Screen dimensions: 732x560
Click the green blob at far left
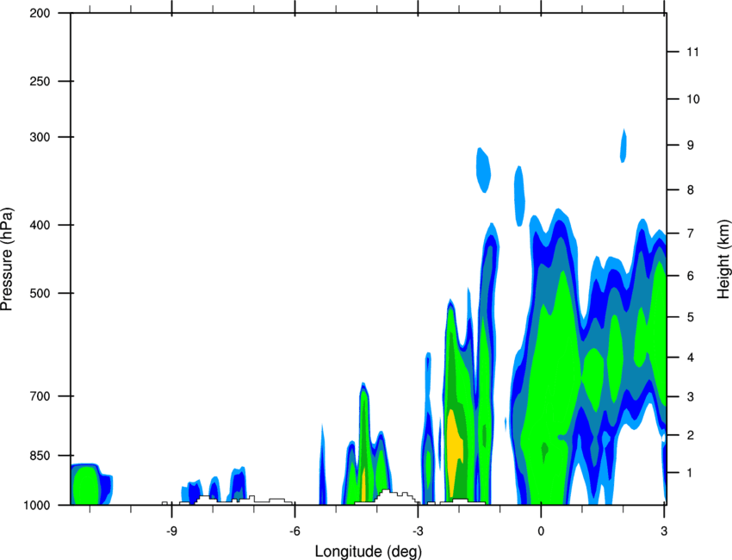(x=85, y=485)
